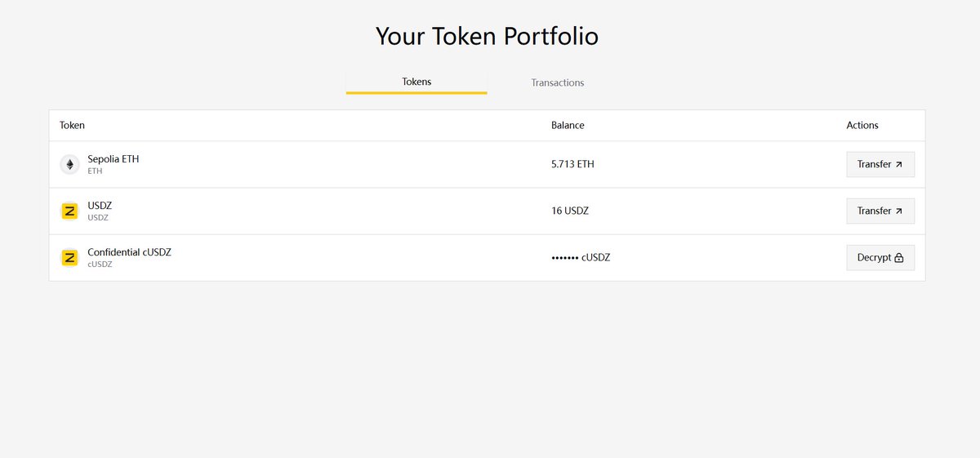980x458 pixels.
Task: Select the Confidential cUSDZ token name
Action: point(129,252)
